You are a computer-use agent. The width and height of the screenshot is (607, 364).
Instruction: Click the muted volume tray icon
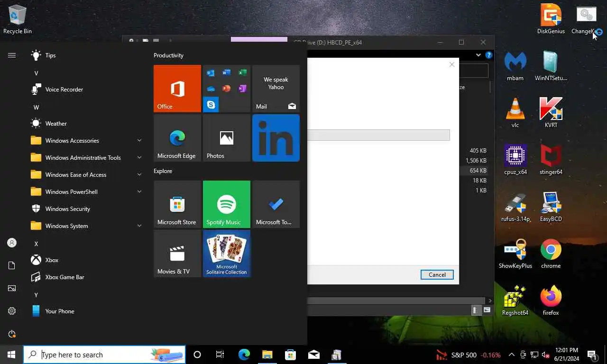[545, 355]
